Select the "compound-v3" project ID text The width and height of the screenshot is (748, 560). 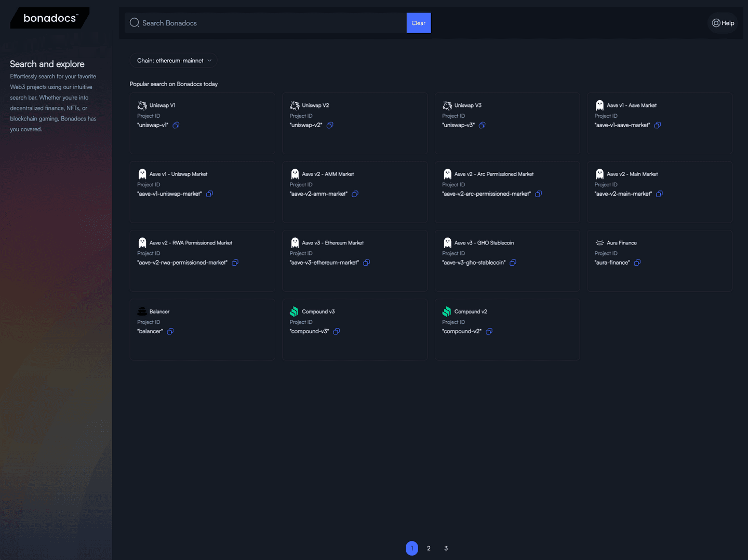[x=309, y=331]
